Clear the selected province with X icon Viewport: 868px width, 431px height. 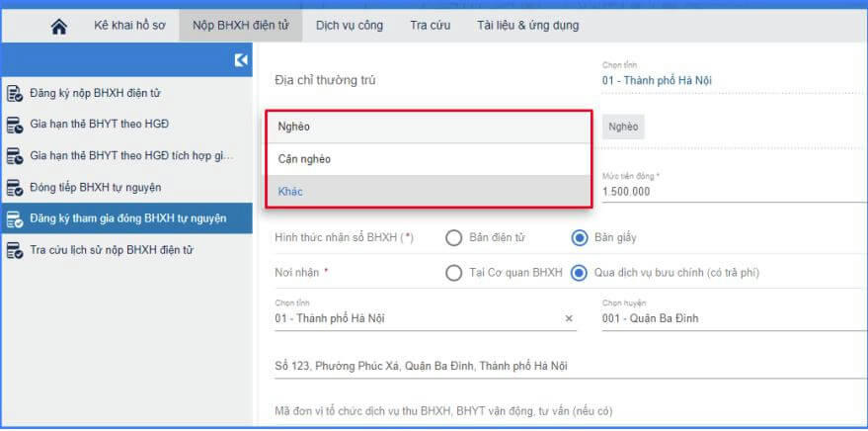(x=569, y=319)
